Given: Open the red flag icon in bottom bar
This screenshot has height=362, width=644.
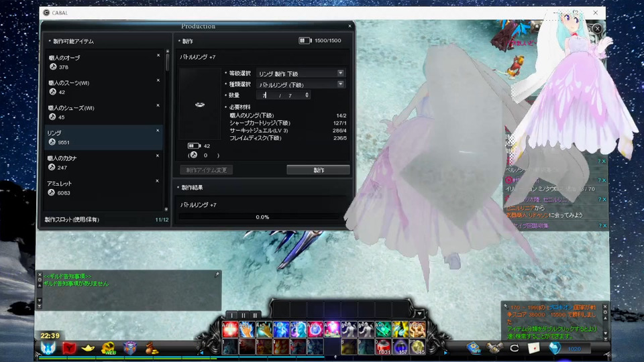Looking at the screenshot, I should [x=69, y=349].
